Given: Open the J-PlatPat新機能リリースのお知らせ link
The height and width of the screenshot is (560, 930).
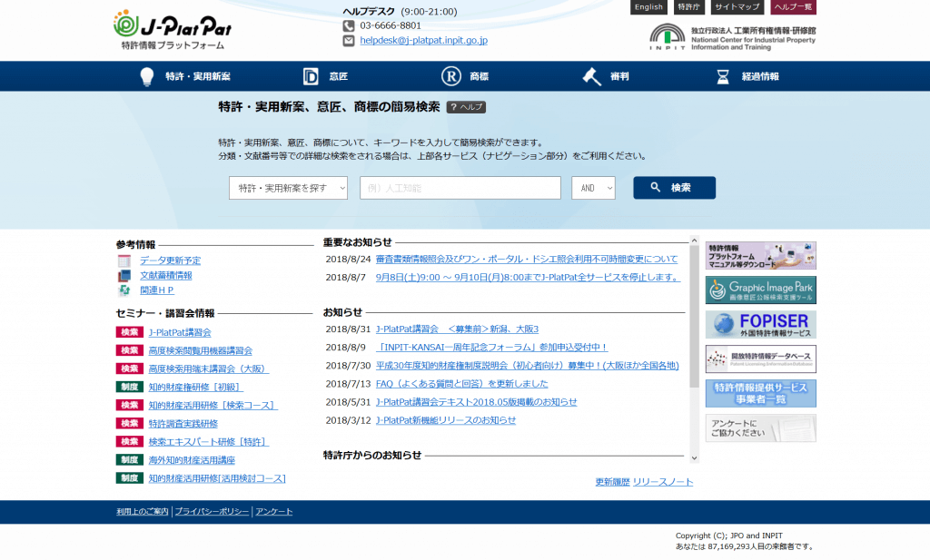Looking at the screenshot, I should click(446, 420).
